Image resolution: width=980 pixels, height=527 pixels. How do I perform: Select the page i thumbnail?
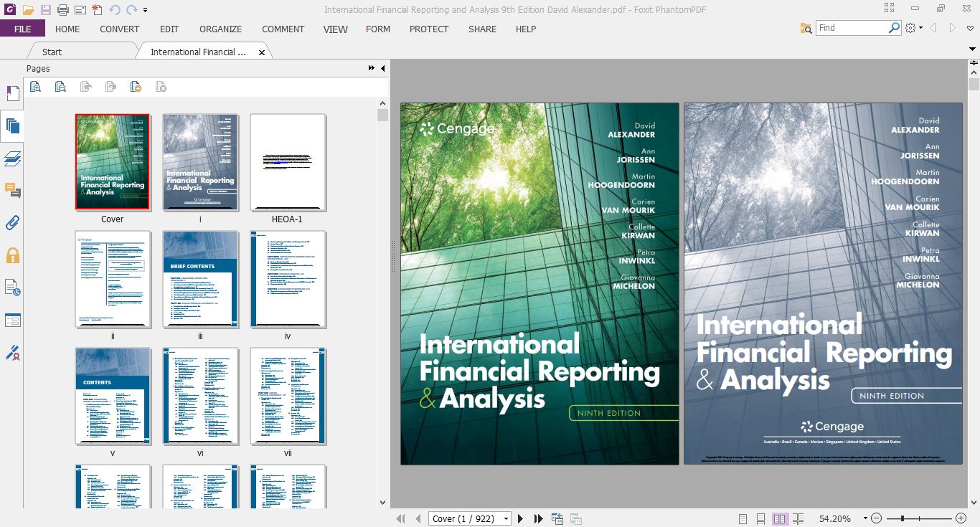coord(200,162)
